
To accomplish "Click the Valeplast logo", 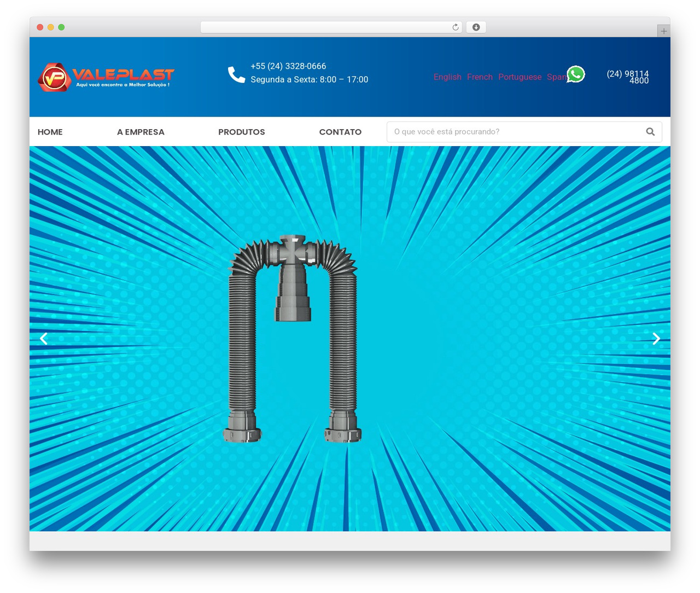I will point(106,77).
